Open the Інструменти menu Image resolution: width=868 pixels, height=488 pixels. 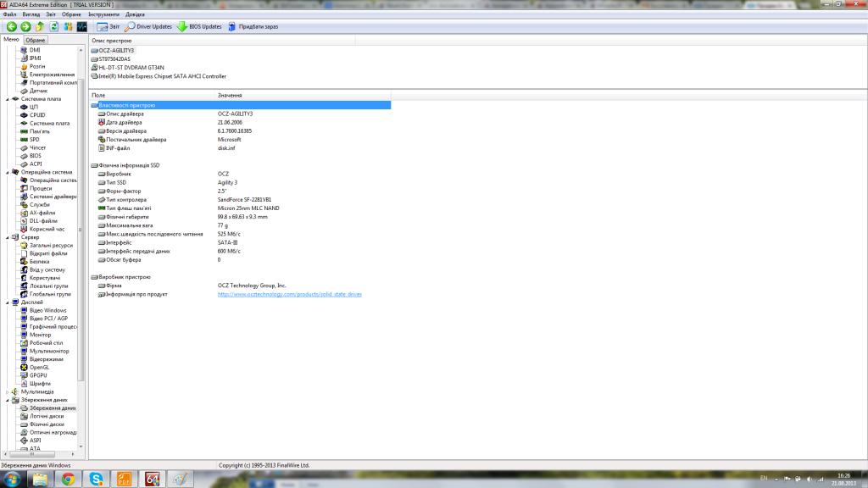103,14
